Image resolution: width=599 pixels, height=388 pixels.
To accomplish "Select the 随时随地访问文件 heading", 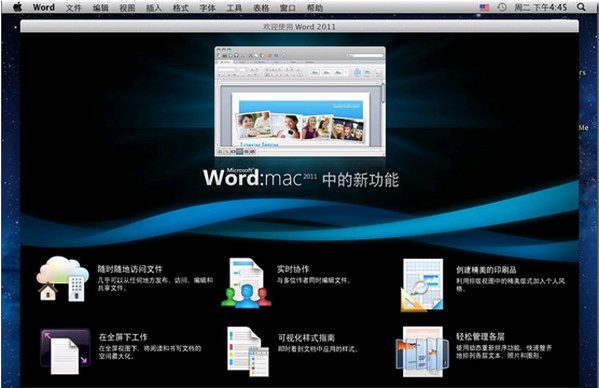I will (x=130, y=269).
